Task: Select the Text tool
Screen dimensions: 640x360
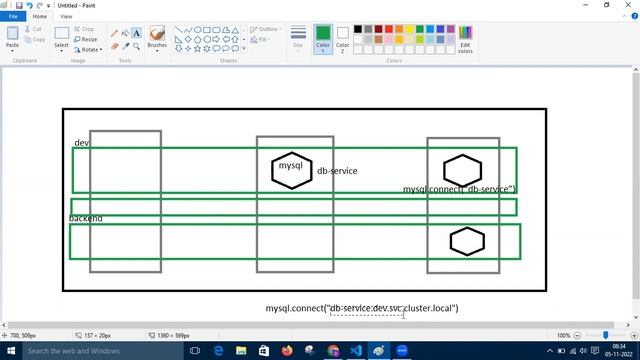Action: [x=136, y=33]
